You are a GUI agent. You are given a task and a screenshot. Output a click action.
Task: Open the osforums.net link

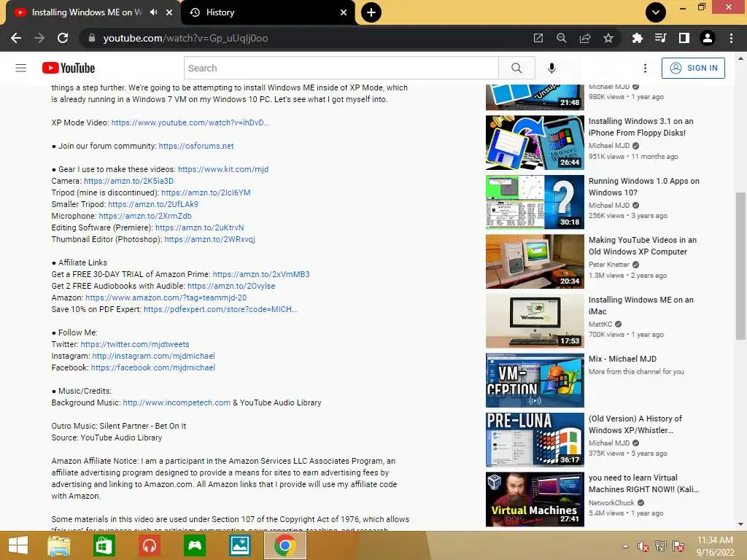[196, 146]
